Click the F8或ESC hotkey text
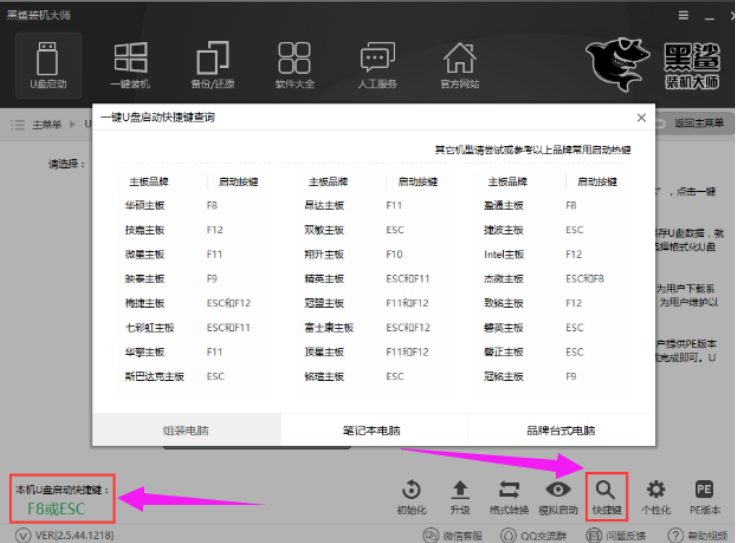 (56, 509)
